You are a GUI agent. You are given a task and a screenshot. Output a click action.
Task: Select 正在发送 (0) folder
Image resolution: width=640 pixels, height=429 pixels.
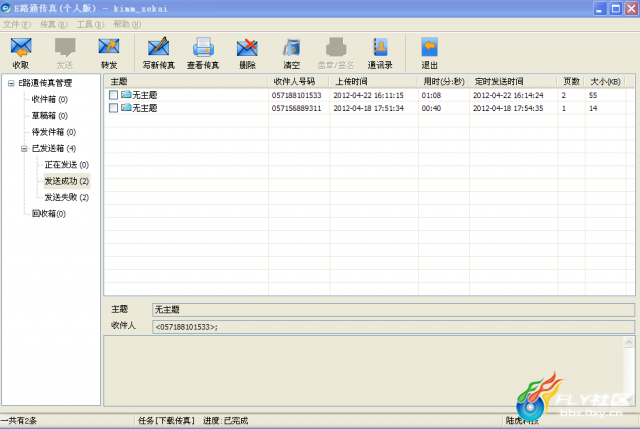point(67,164)
